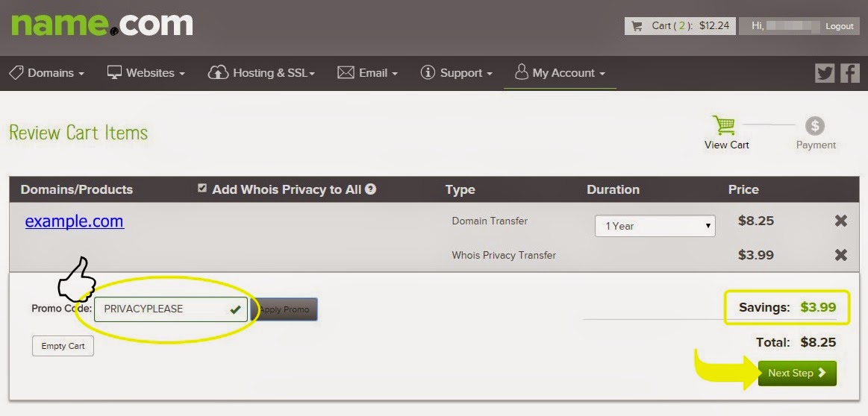Click the $8.25 domain transfer price
This screenshot has height=416, width=868.
pyautogui.click(x=756, y=221)
